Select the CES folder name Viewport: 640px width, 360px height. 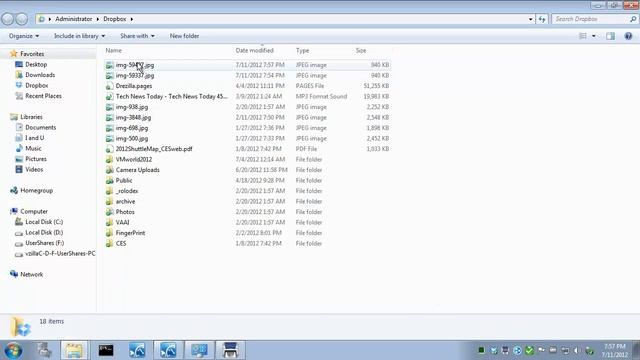(121, 243)
